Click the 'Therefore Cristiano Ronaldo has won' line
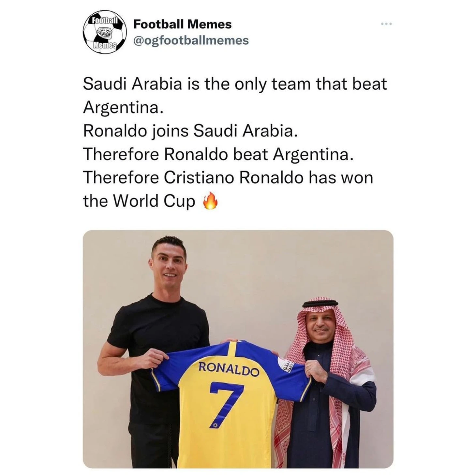The width and height of the screenshot is (476, 476). [228, 178]
